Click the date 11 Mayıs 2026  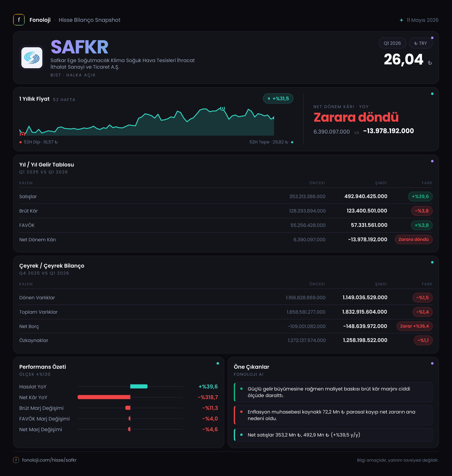(422, 20)
